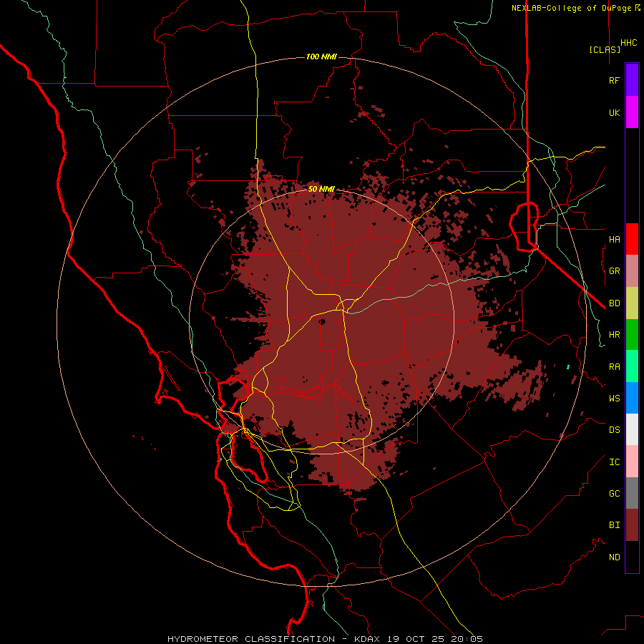Click the WS legend label
Screen dimensions: 644x644
click(x=614, y=398)
